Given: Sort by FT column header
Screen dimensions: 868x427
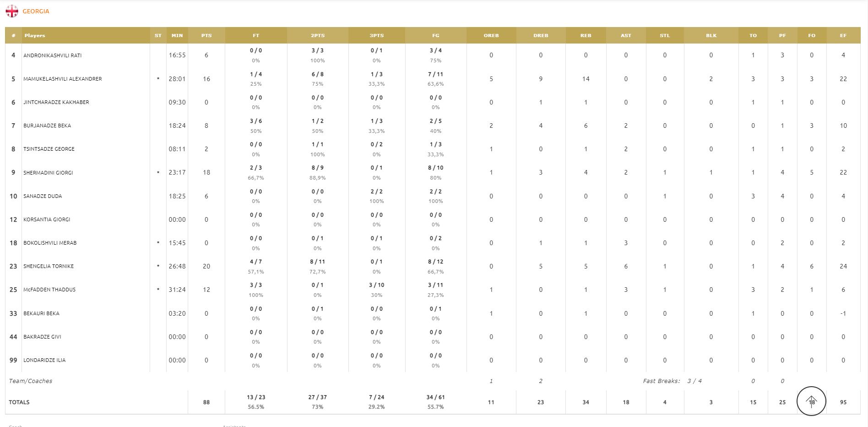Looking at the screenshot, I should pos(256,35).
